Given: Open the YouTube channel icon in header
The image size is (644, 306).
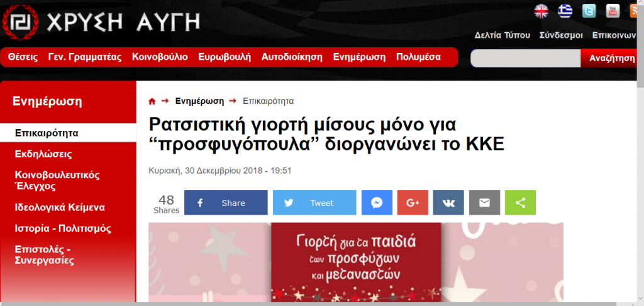Looking at the screenshot, I should pos(613,11).
